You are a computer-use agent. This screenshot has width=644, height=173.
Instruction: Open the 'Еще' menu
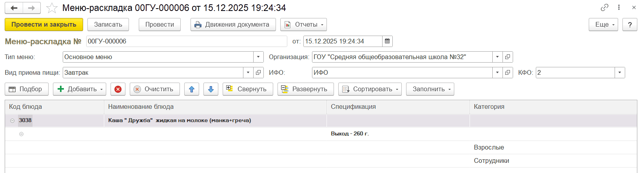[603, 24]
